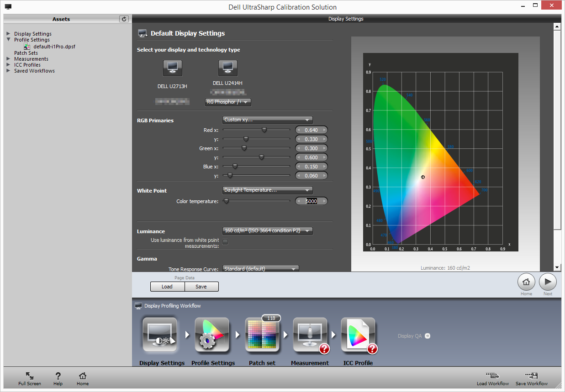Click the Save Workflow icon

pyautogui.click(x=531, y=376)
